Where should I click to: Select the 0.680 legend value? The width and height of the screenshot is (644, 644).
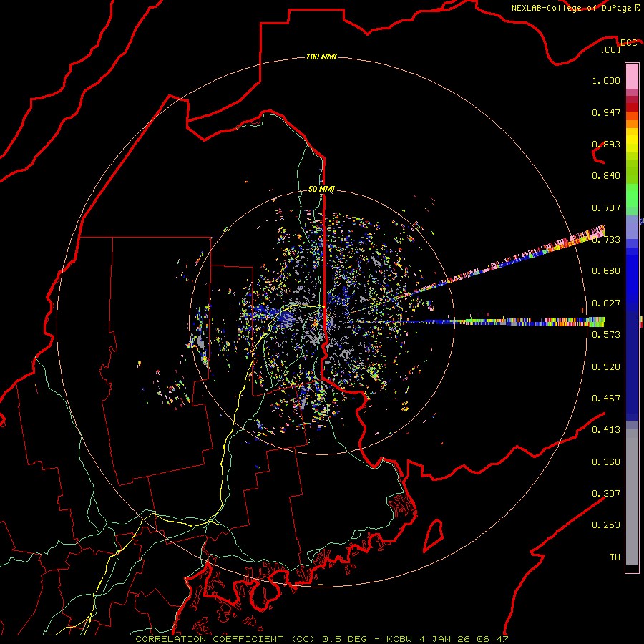tap(606, 271)
